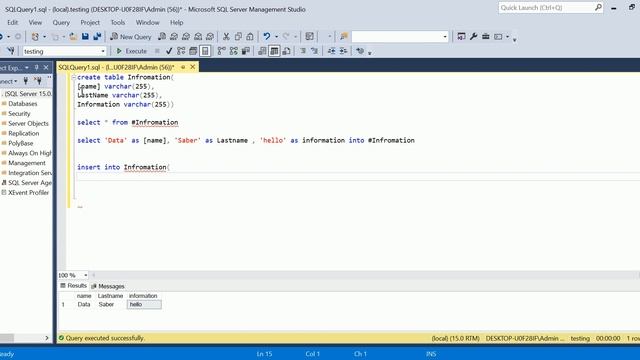Open the undo history dropdown arrow
640x360 pixels.
pyautogui.click(x=276, y=37)
